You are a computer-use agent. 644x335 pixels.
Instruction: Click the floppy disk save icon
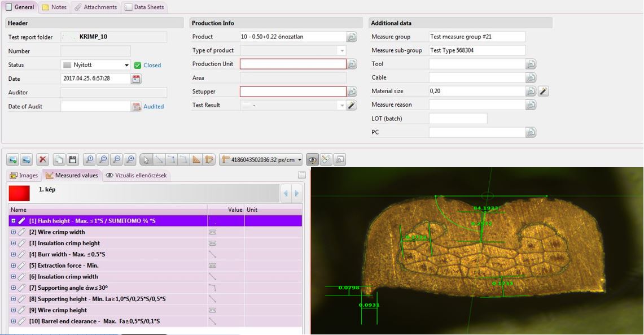click(x=73, y=160)
